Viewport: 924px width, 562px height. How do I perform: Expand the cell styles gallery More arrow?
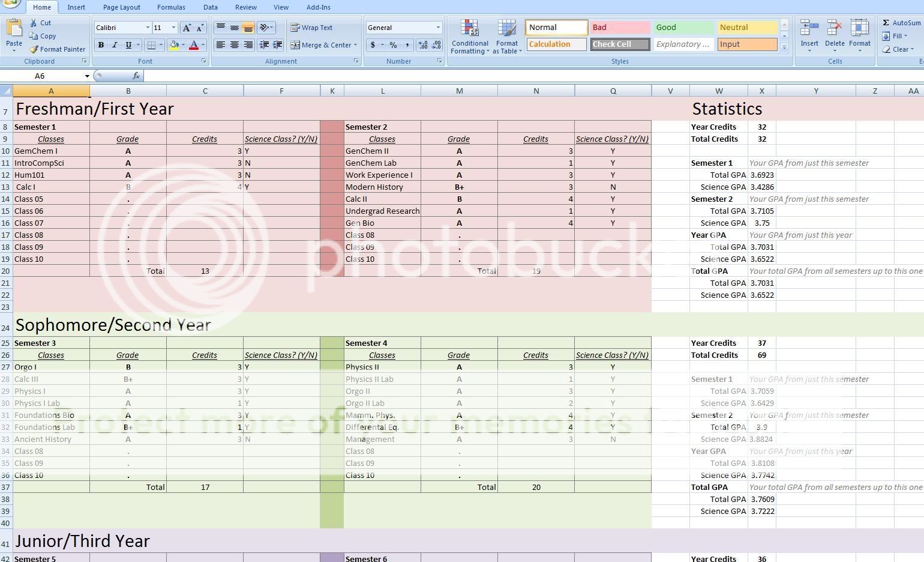click(x=784, y=47)
